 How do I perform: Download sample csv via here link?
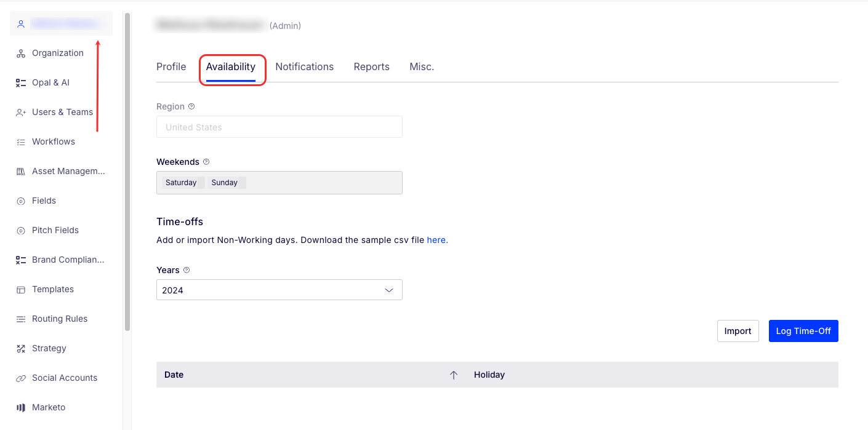click(437, 241)
